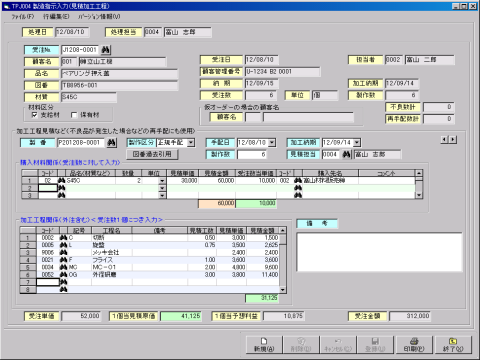Click 新規(A) new document button
480x360 pixels.
click(x=264, y=345)
